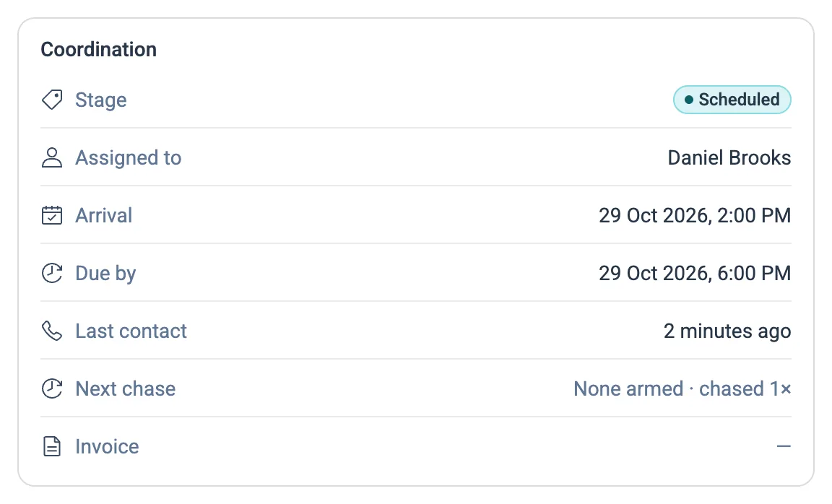The image size is (832, 504).
Task: Click the document icon beside Invoice
Action: point(52,447)
